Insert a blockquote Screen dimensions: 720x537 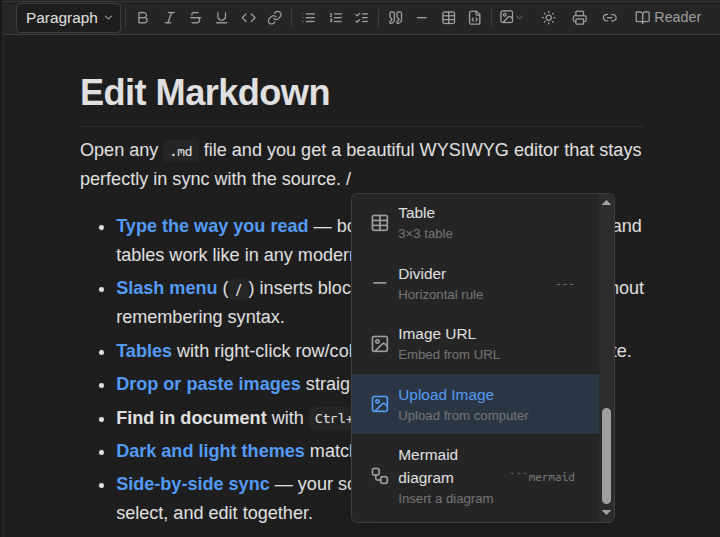click(x=395, y=18)
